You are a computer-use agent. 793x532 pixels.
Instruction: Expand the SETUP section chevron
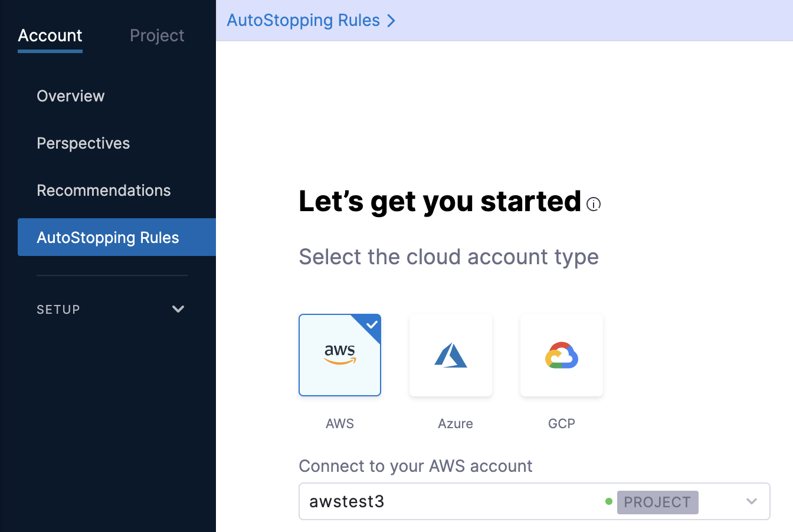tap(178, 309)
